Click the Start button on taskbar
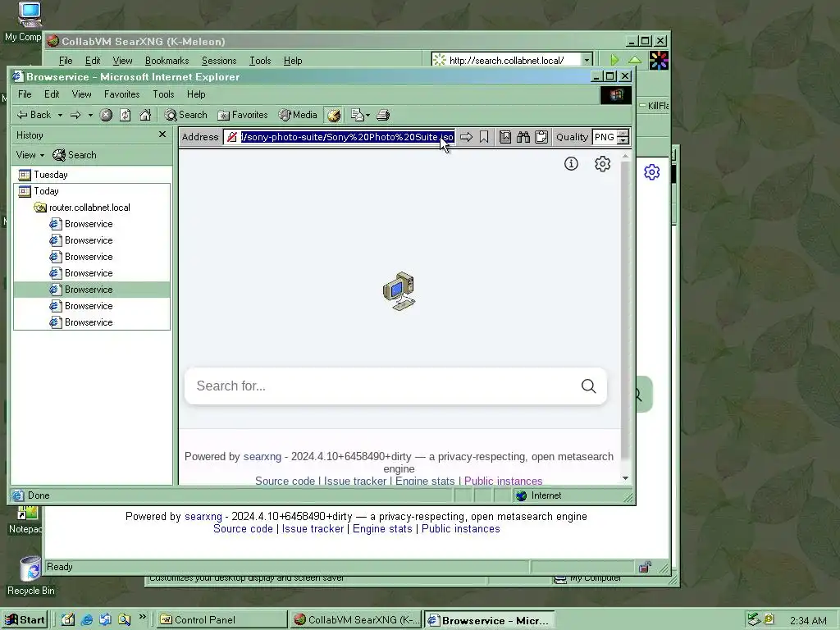840x630 pixels. point(25,620)
